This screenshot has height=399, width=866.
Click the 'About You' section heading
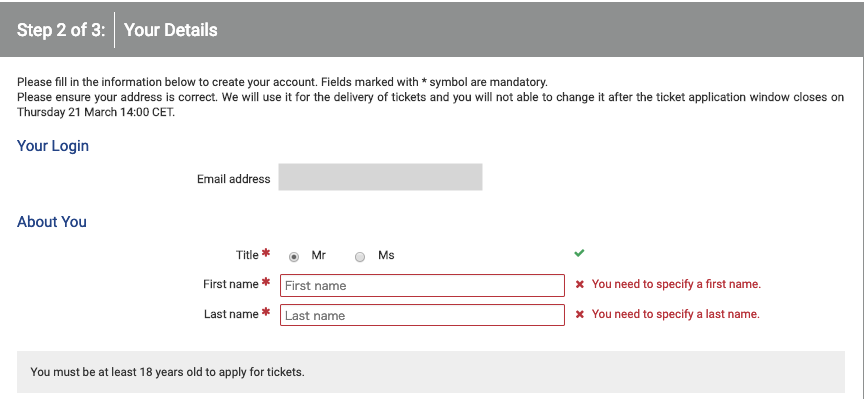pyautogui.click(x=52, y=222)
